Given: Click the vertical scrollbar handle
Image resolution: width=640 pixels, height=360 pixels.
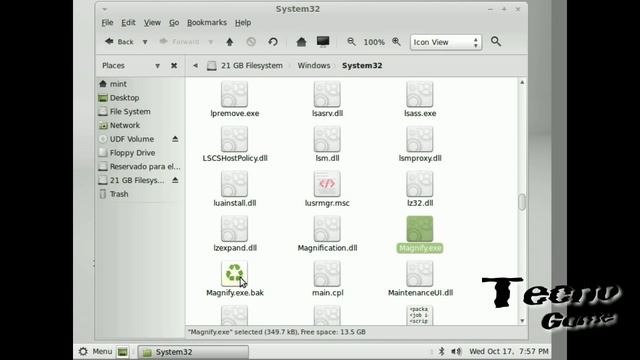Looking at the screenshot, I should pos(522,202).
